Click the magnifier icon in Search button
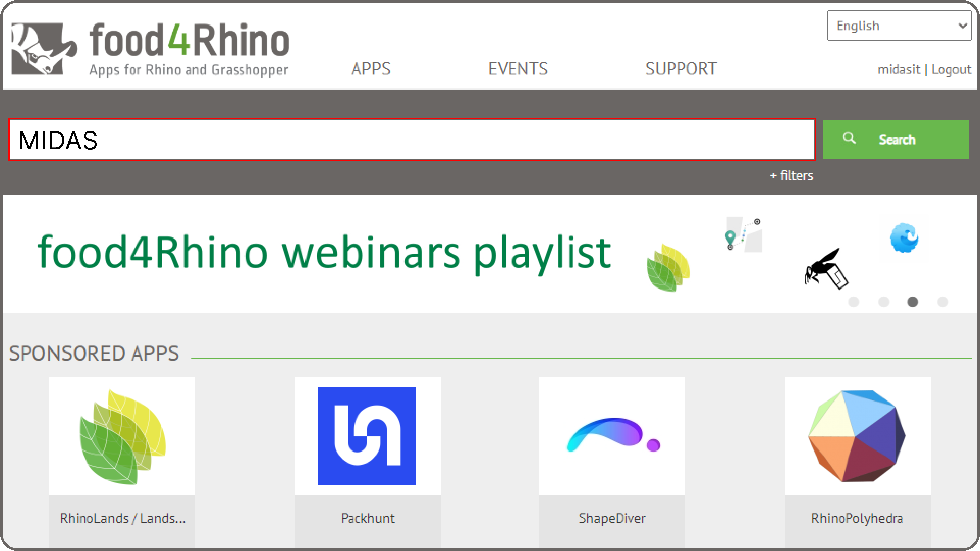 coord(849,138)
